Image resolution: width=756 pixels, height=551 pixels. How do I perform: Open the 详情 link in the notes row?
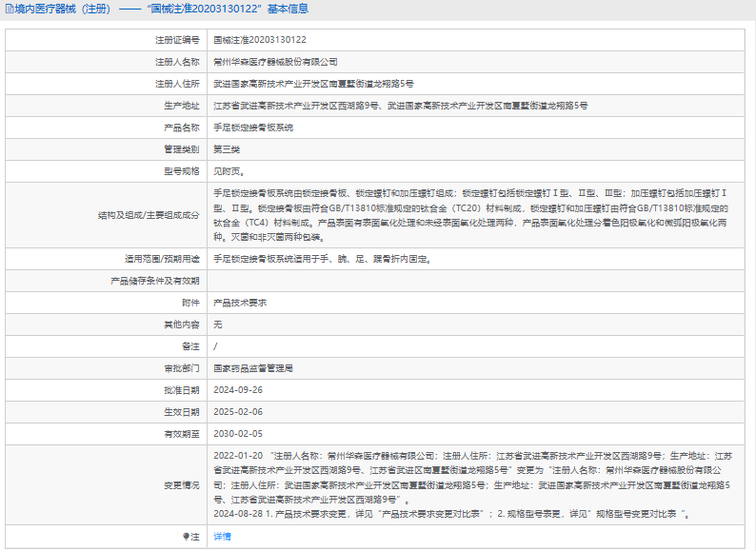point(222,537)
